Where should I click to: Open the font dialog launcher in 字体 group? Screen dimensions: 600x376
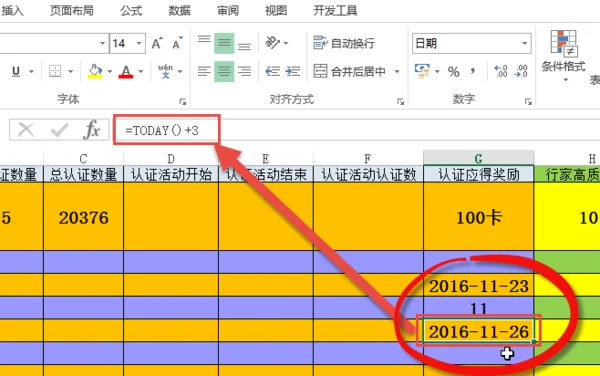(183, 101)
